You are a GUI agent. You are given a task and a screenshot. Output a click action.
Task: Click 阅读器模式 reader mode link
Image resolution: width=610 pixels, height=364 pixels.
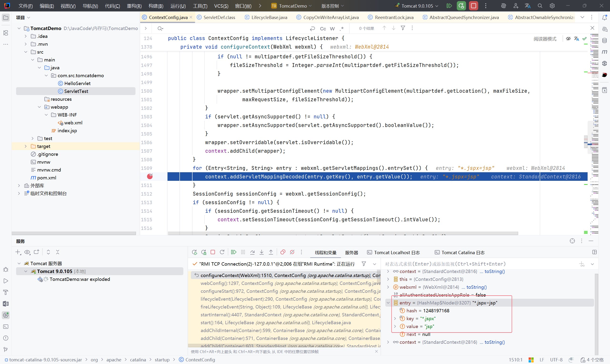545,39
